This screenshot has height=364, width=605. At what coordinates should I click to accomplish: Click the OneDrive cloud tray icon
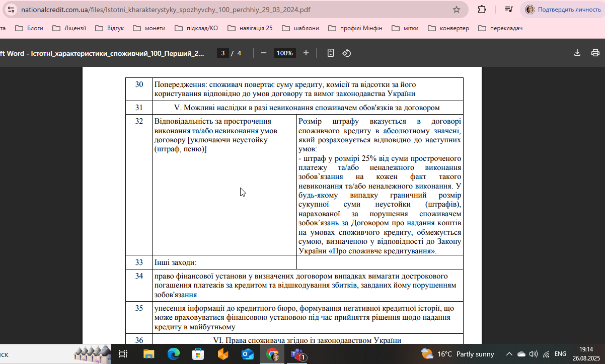(521, 354)
